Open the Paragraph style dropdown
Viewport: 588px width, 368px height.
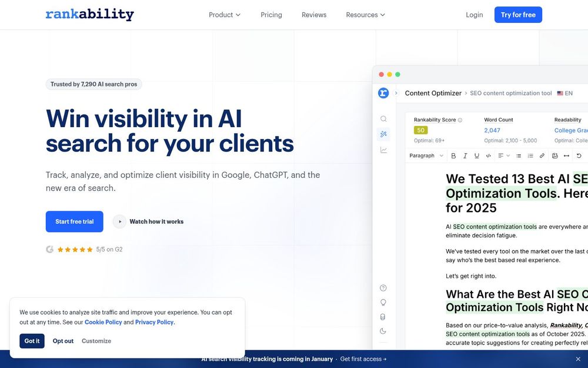(x=426, y=155)
